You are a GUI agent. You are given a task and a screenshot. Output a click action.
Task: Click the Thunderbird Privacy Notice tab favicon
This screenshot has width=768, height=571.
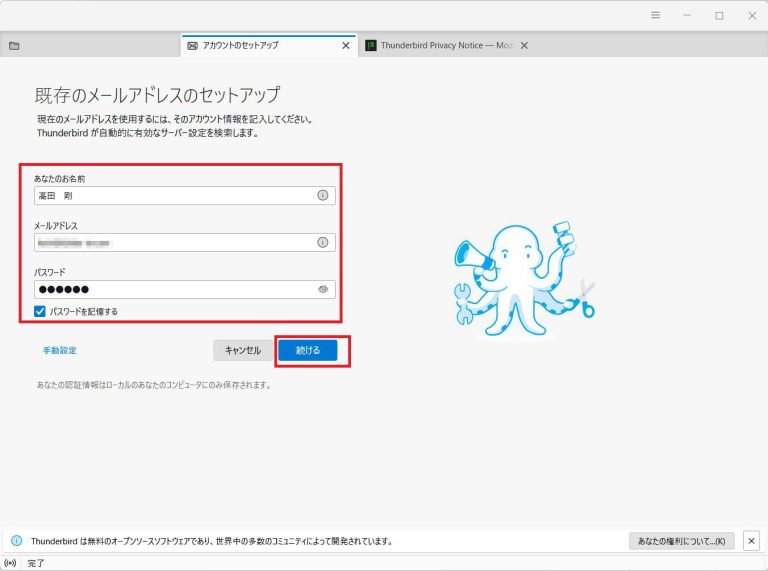pyautogui.click(x=371, y=46)
